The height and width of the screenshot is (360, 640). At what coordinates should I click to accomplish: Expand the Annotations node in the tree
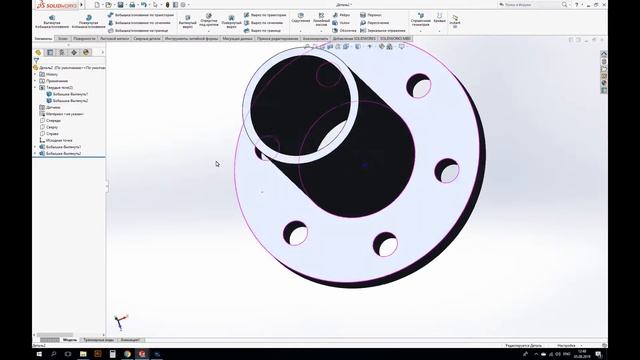(35, 81)
